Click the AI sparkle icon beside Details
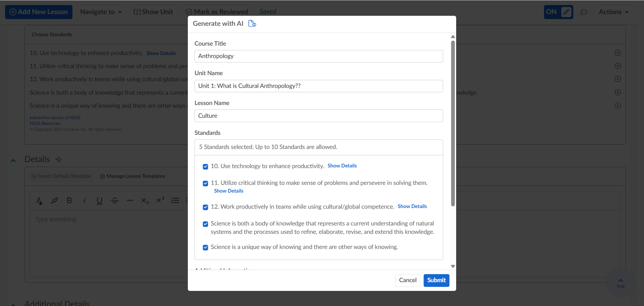 tap(59, 159)
